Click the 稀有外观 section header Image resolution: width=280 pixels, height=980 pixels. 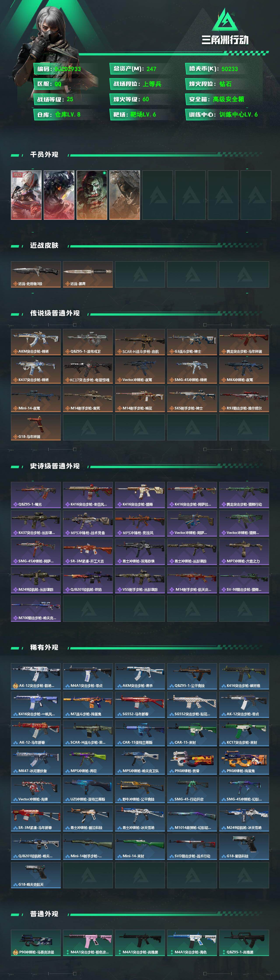coord(44,647)
